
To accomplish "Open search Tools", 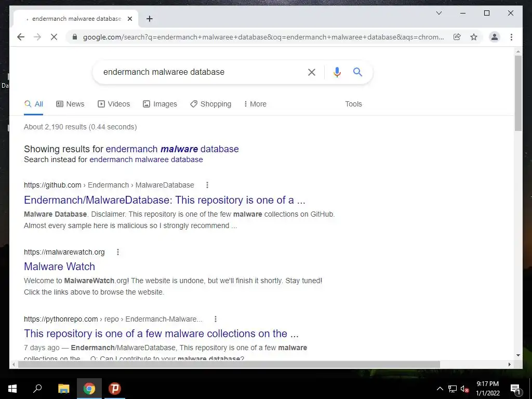I will [x=353, y=104].
